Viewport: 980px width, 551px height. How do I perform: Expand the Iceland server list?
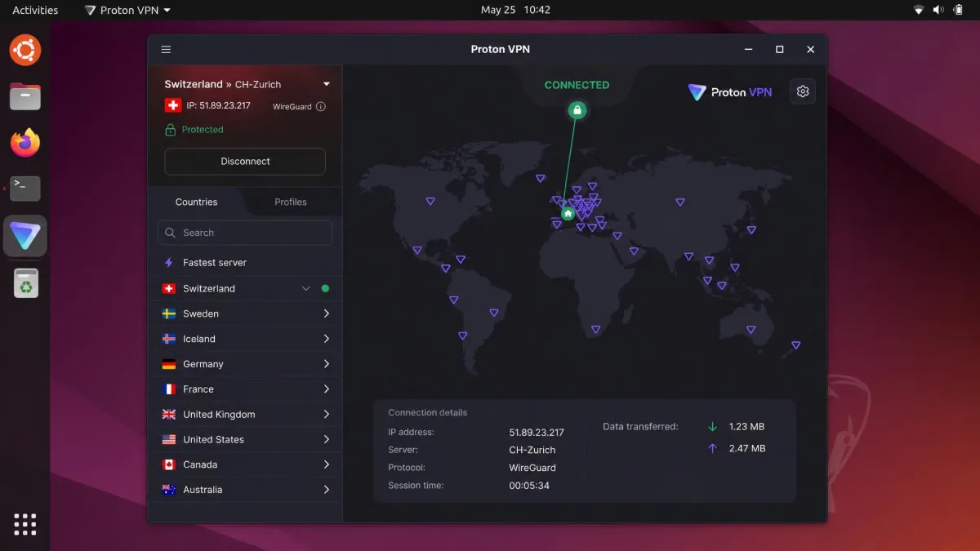tap(327, 339)
